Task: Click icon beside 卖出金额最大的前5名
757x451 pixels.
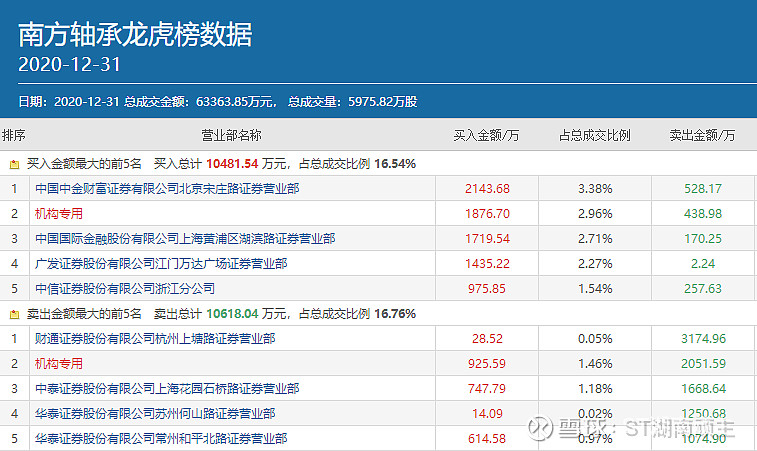Action: click(14, 314)
